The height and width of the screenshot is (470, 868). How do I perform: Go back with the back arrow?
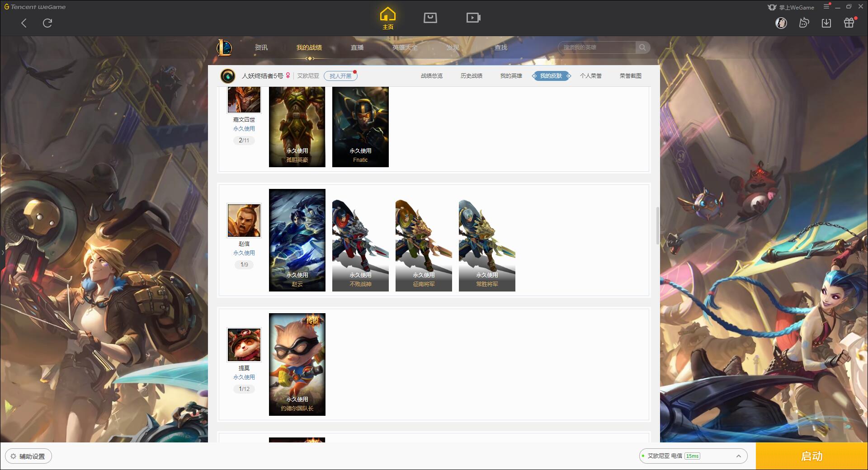24,23
